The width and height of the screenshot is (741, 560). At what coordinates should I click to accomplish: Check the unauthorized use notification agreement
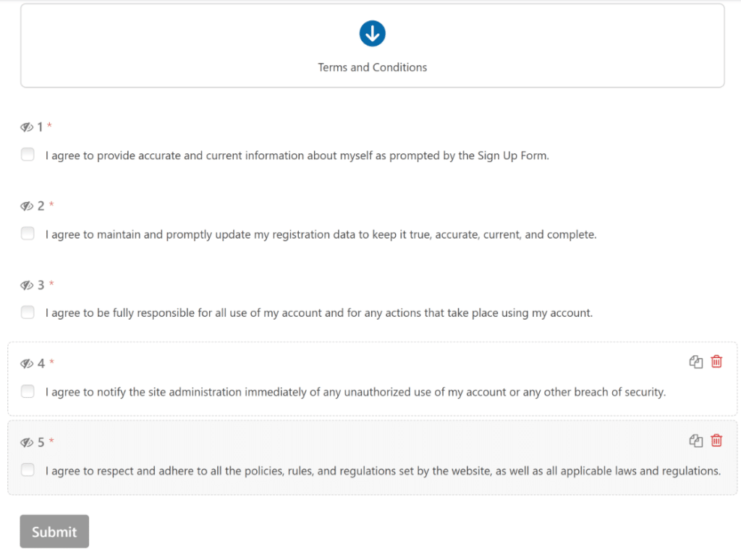coord(27,391)
